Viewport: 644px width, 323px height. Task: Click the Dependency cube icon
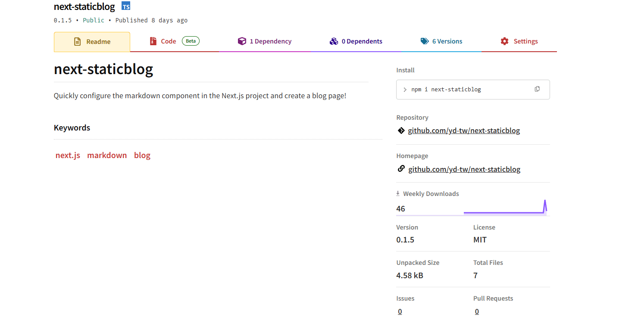pyautogui.click(x=242, y=41)
